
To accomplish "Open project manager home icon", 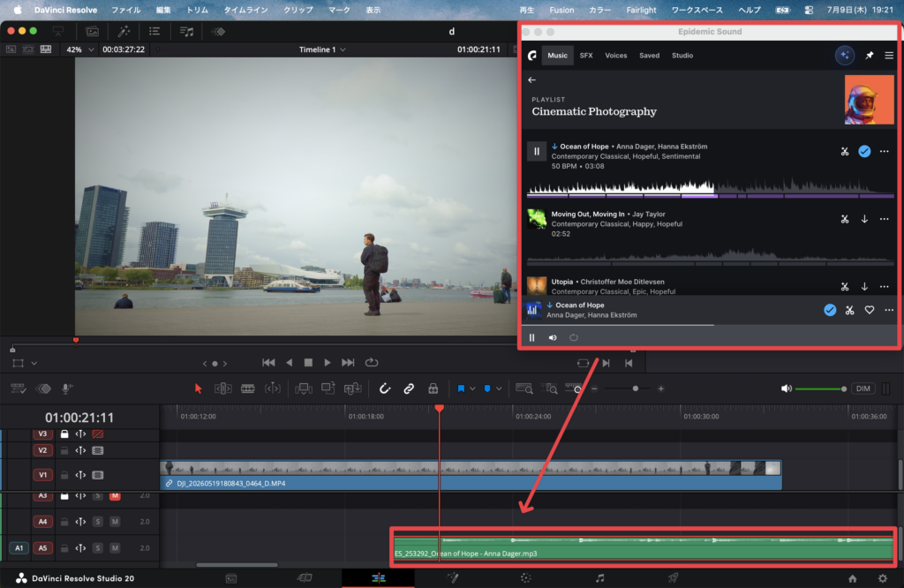I will pos(852,577).
